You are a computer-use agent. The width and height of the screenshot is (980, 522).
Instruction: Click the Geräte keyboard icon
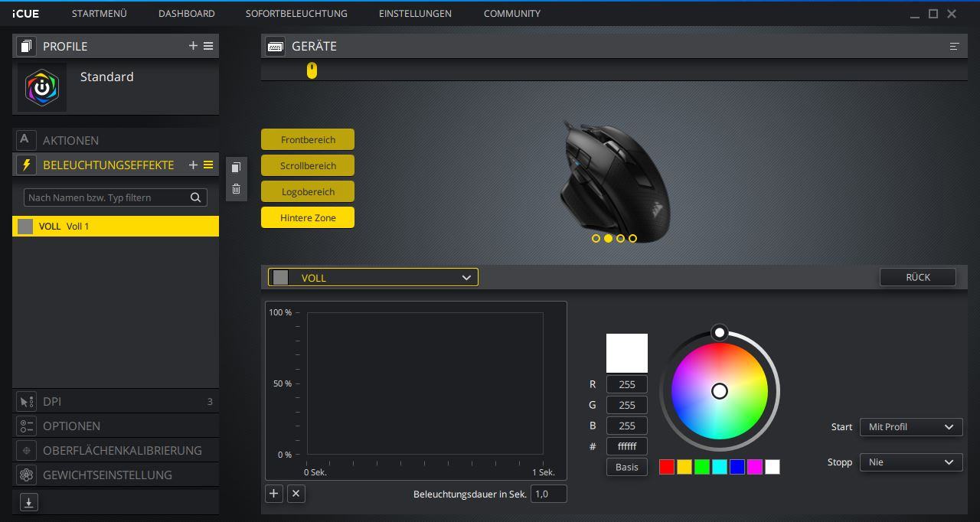pos(275,46)
